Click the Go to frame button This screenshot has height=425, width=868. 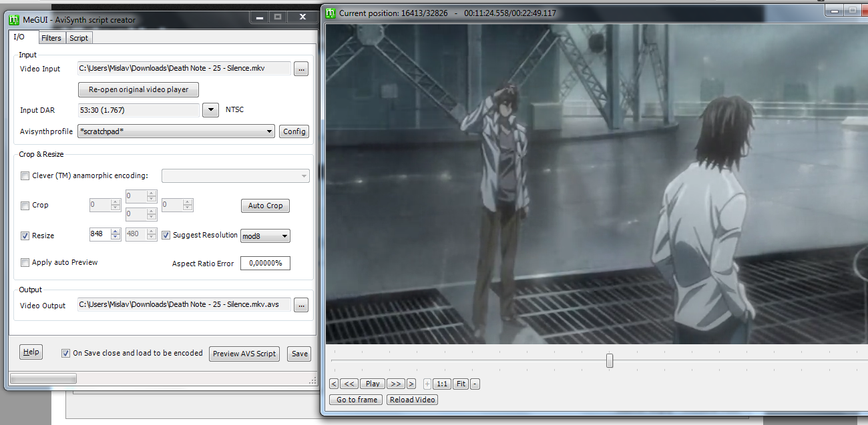click(357, 400)
